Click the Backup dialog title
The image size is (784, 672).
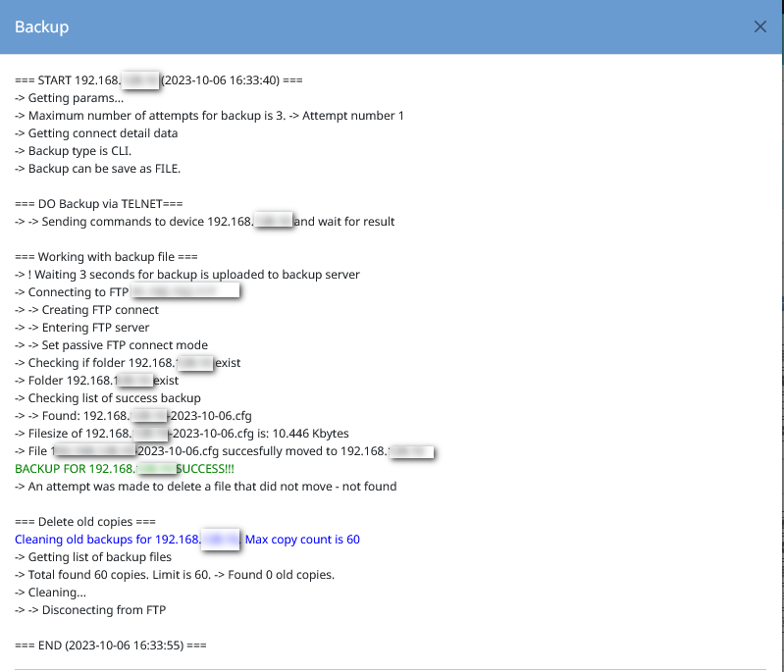41,26
